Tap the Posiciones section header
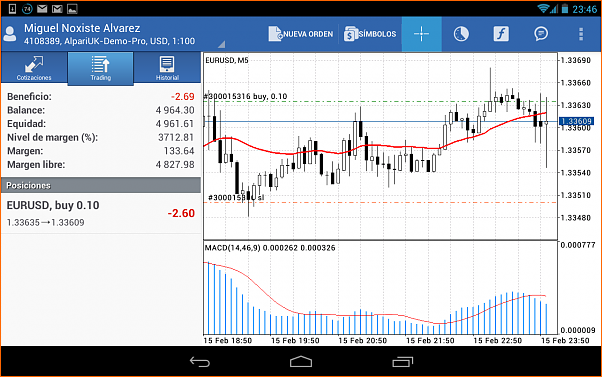Viewport: 602px width, 377px height. pyautogui.click(x=101, y=185)
